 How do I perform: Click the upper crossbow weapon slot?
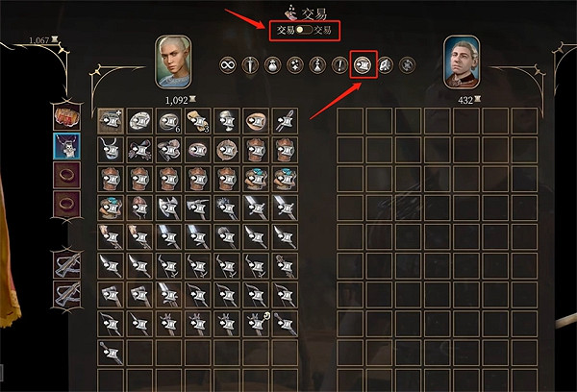click(x=67, y=264)
